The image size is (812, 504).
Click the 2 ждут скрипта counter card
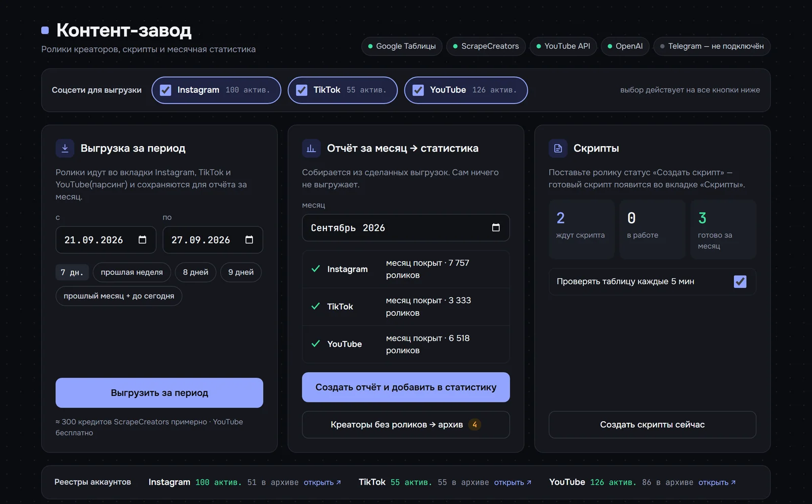pos(582,229)
